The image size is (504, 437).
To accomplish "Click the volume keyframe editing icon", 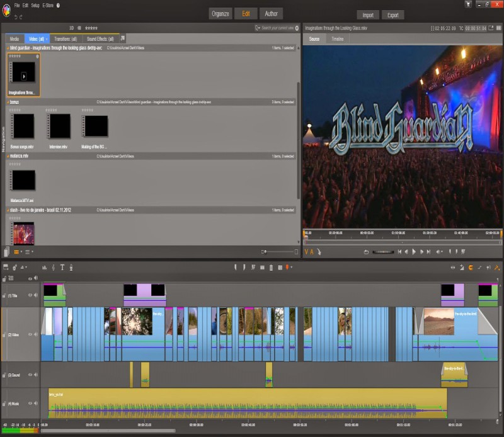I will 479,268.
